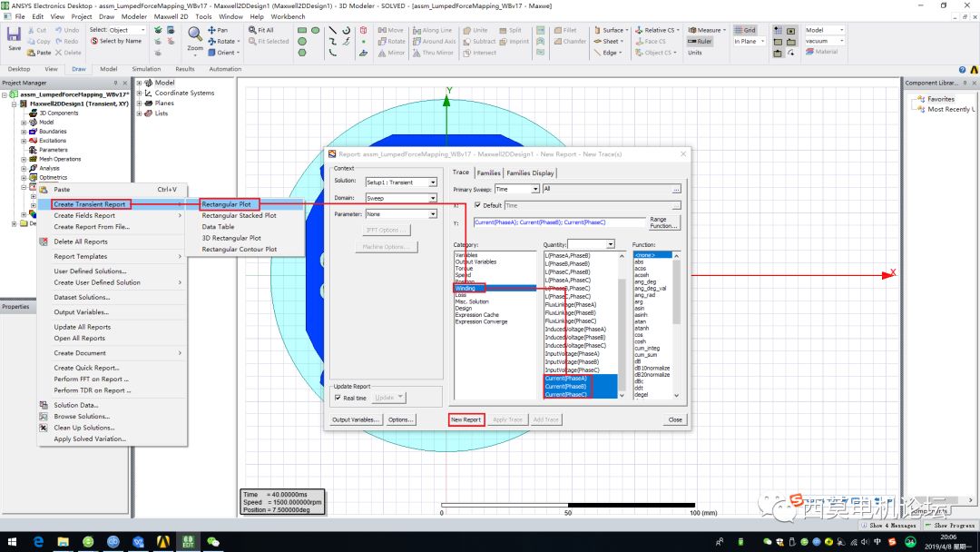Click the Quantity list scrollbar
Screen dimensions: 980x552
tap(622, 325)
